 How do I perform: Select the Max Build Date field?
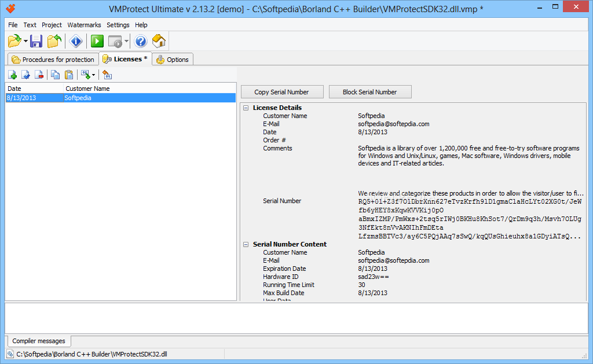[x=284, y=293]
